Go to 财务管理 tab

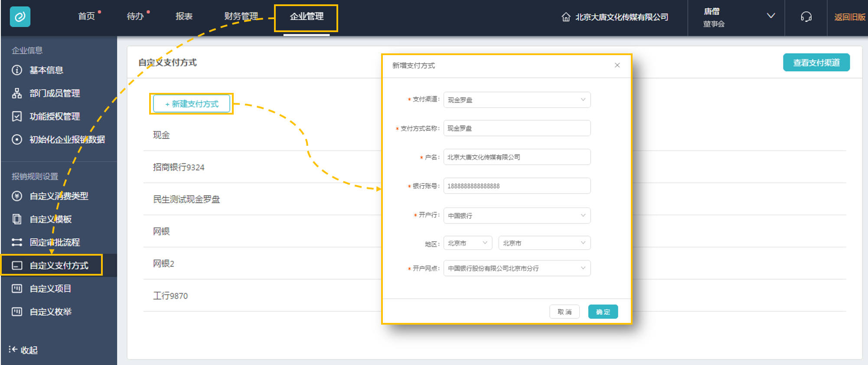point(241,16)
